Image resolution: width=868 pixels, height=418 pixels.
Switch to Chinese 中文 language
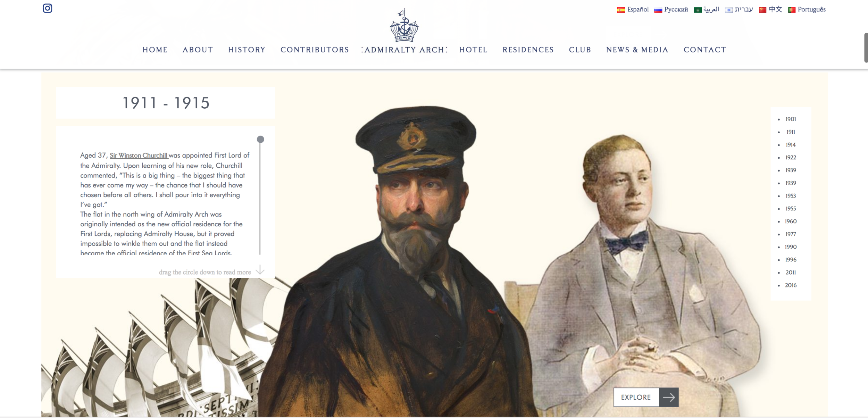point(770,10)
